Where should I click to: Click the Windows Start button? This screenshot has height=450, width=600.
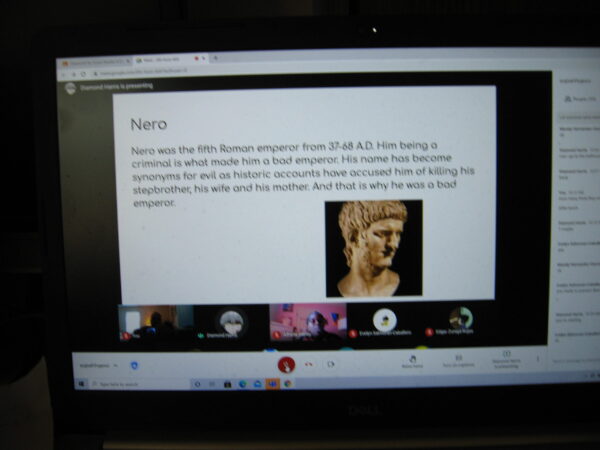point(81,383)
